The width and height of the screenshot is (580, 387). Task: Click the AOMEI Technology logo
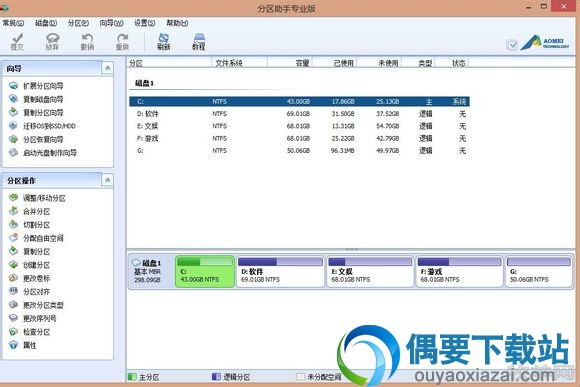(x=545, y=43)
